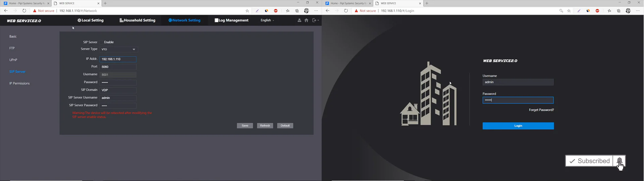Open the left browser's settings and more menu
This screenshot has width=644, height=181.
[x=316, y=11]
